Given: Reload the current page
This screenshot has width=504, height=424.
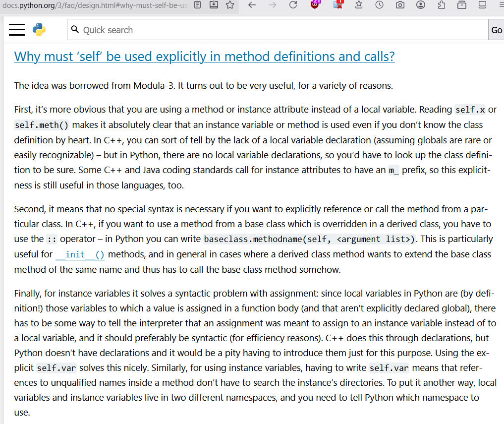Looking at the screenshot, I should 293,5.
